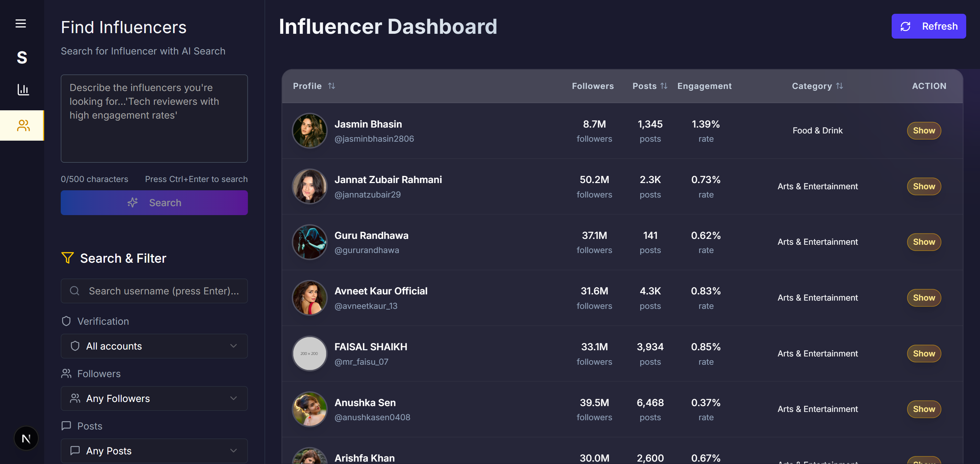Click the 0.62% engagement rate value
Viewport: 980px width, 464px height.
(706, 235)
